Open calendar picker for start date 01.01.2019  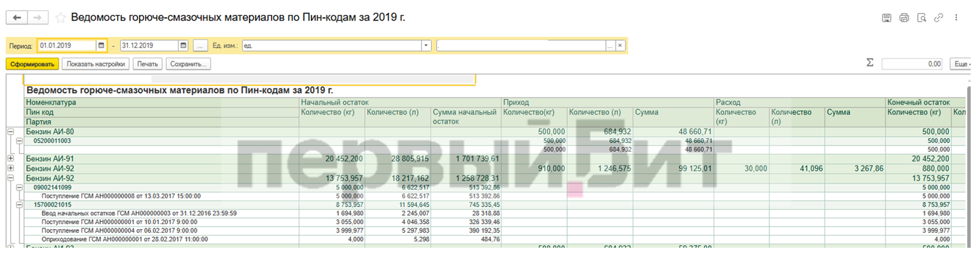[x=101, y=46]
